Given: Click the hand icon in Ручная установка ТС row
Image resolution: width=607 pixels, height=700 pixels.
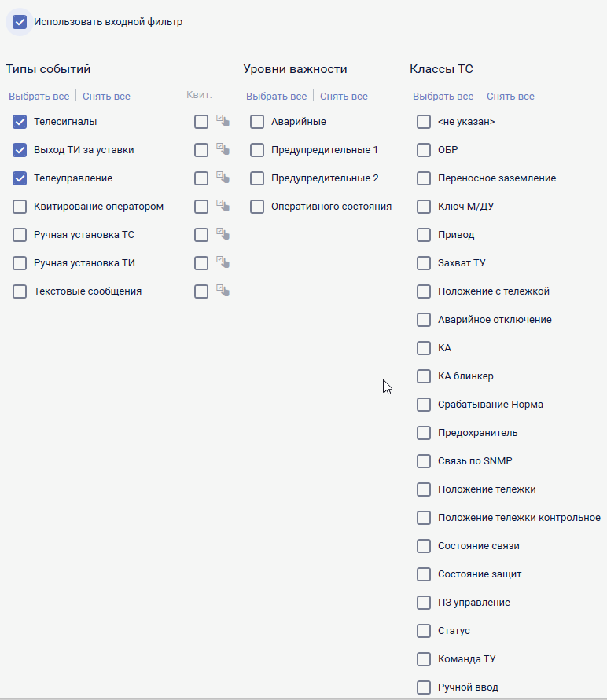Looking at the screenshot, I should (x=223, y=235).
